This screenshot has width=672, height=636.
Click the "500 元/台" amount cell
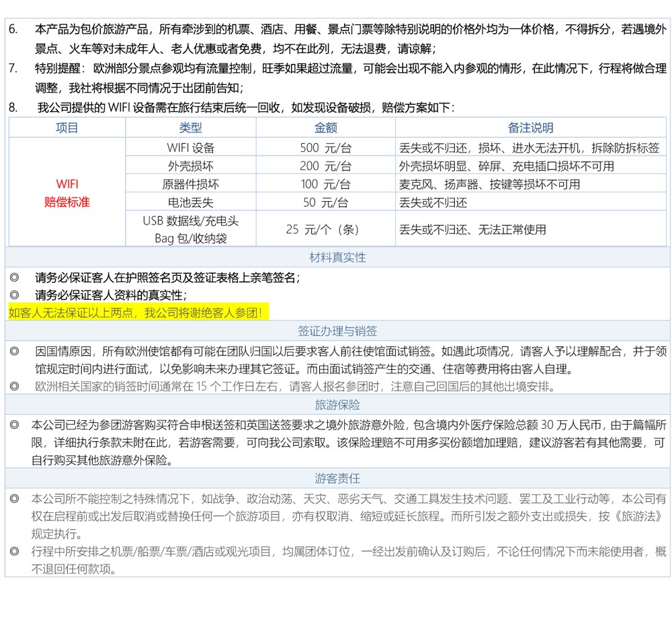325,148
